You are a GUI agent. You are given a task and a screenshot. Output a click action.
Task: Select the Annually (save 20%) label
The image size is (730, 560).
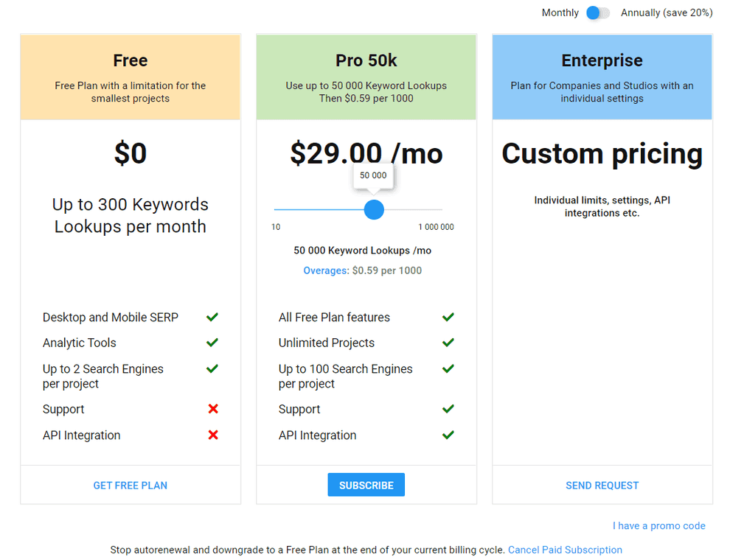pos(666,13)
